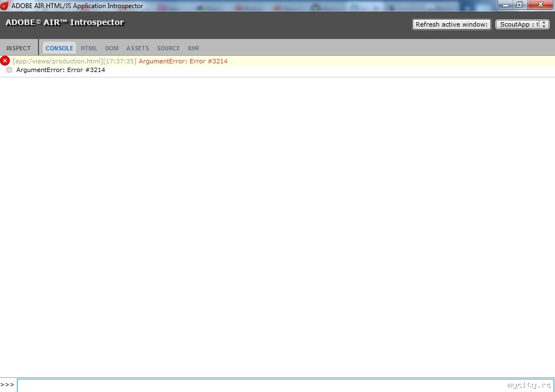
Task: Open the XHR tab
Action: [x=193, y=48]
